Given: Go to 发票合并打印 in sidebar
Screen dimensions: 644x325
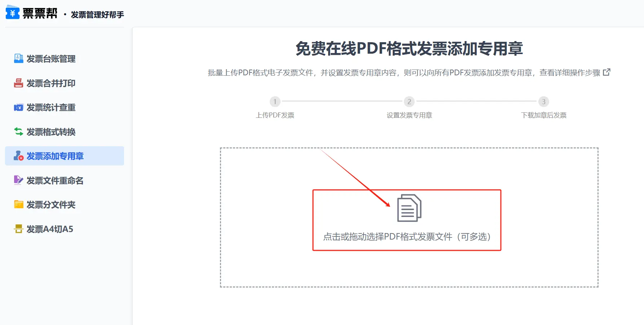Looking at the screenshot, I should pyautogui.click(x=51, y=83).
